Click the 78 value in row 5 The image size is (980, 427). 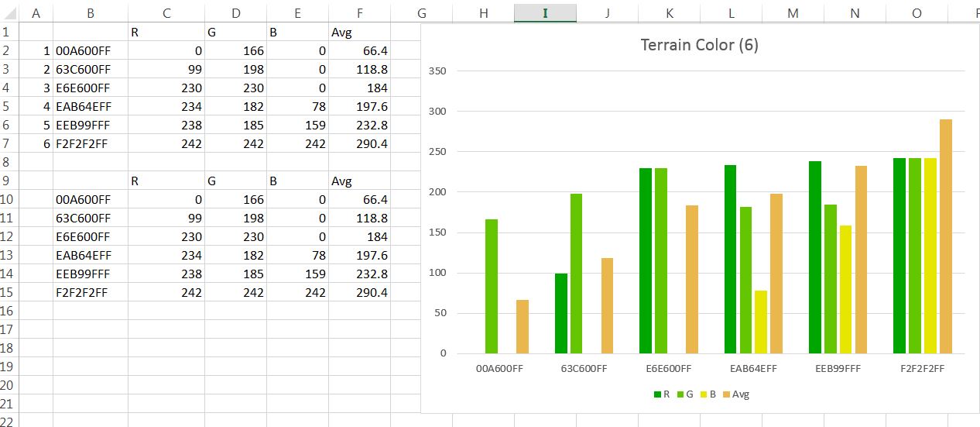tap(297, 106)
